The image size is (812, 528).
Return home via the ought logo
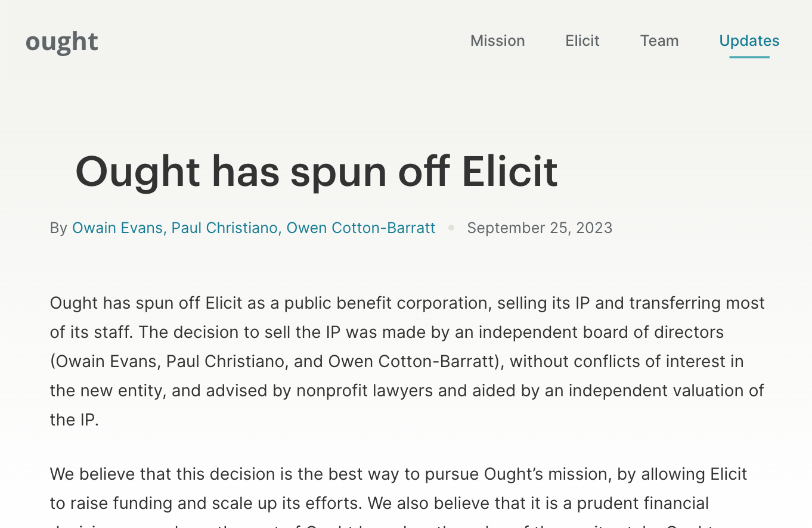coord(61,41)
